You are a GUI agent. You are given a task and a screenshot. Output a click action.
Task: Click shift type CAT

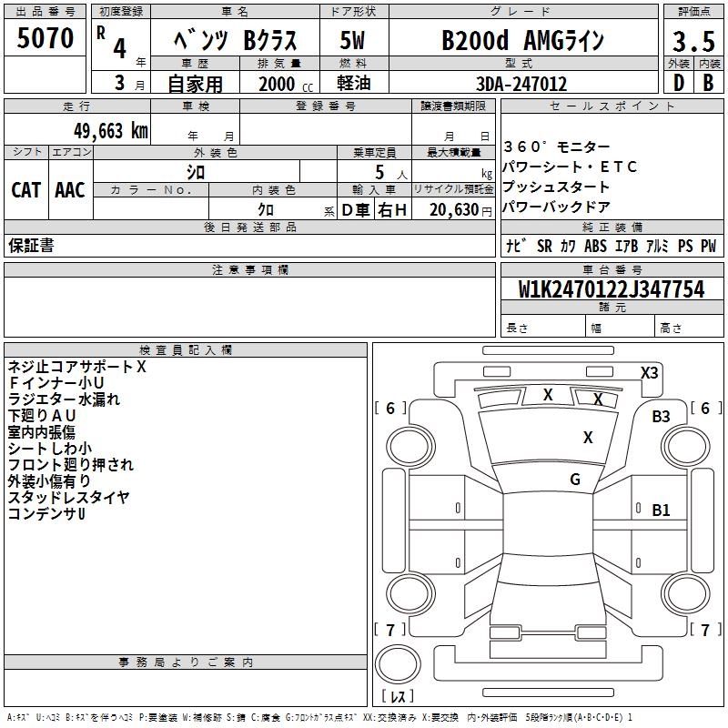point(26,190)
